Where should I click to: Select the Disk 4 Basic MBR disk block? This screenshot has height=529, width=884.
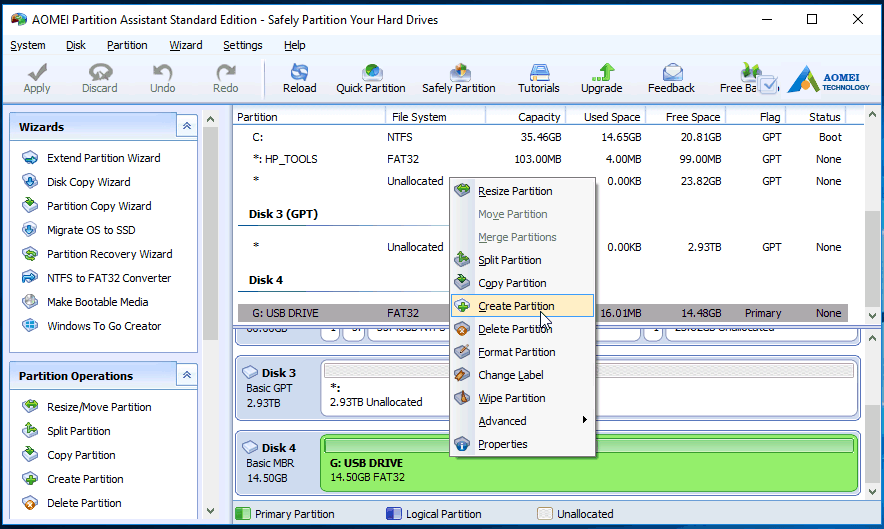pos(278,463)
